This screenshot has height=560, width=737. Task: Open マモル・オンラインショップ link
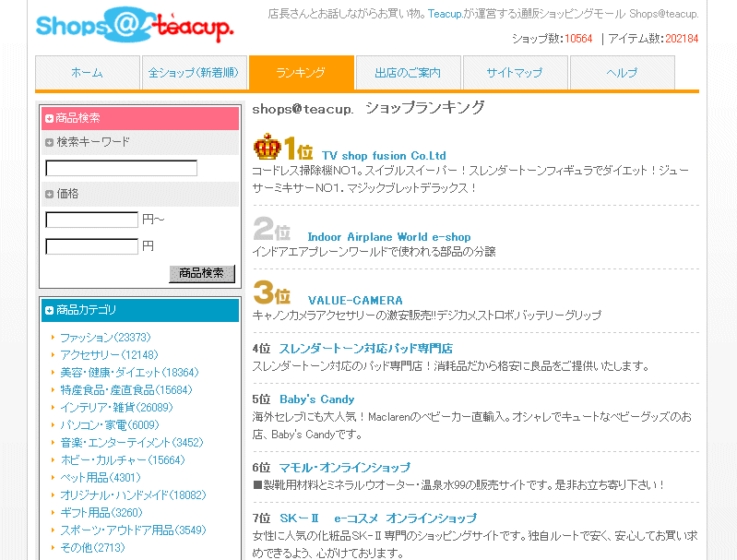(x=345, y=468)
